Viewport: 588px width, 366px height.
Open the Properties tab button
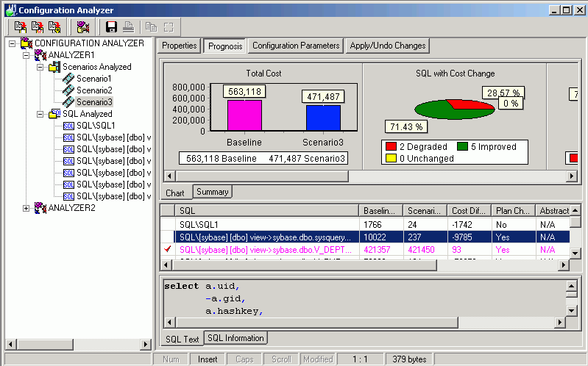(179, 46)
